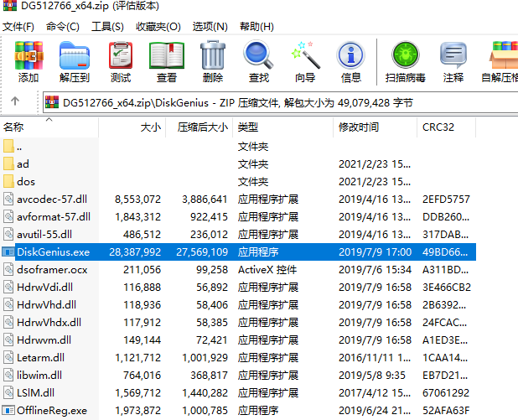The image size is (518, 420).
Task: Click the 扫描病毒 (Scan virus) icon
Action: [x=406, y=54]
